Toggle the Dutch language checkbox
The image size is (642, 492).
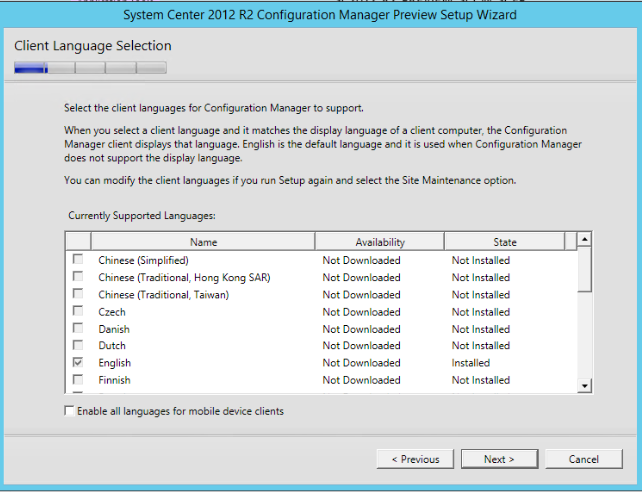click(x=78, y=346)
